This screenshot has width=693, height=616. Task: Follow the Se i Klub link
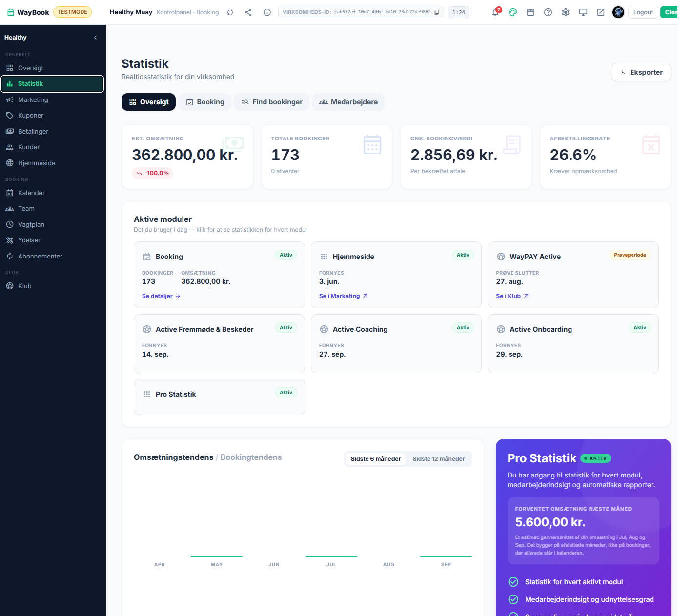[512, 296]
